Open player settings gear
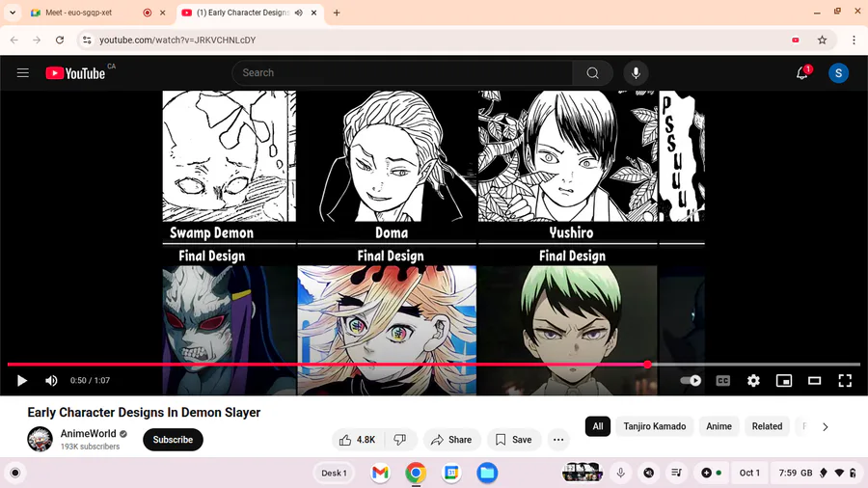The width and height of the screenshot is (868, 488). (x=753, y=381)
